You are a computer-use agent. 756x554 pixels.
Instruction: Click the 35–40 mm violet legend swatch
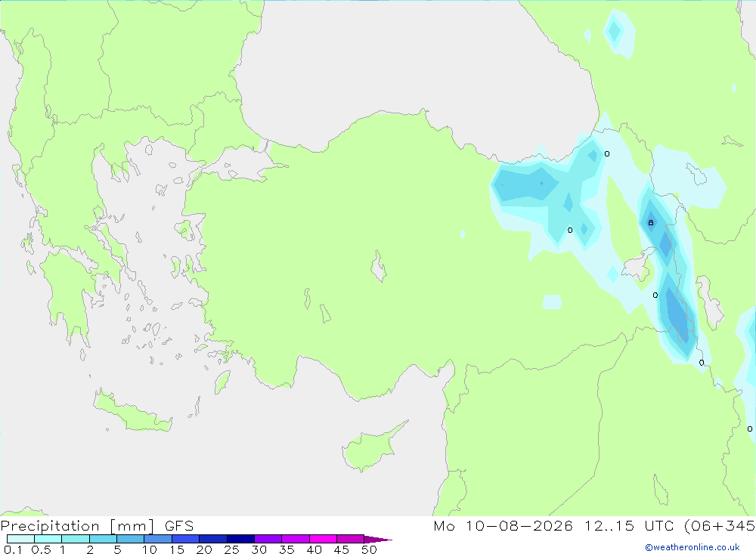296,539
